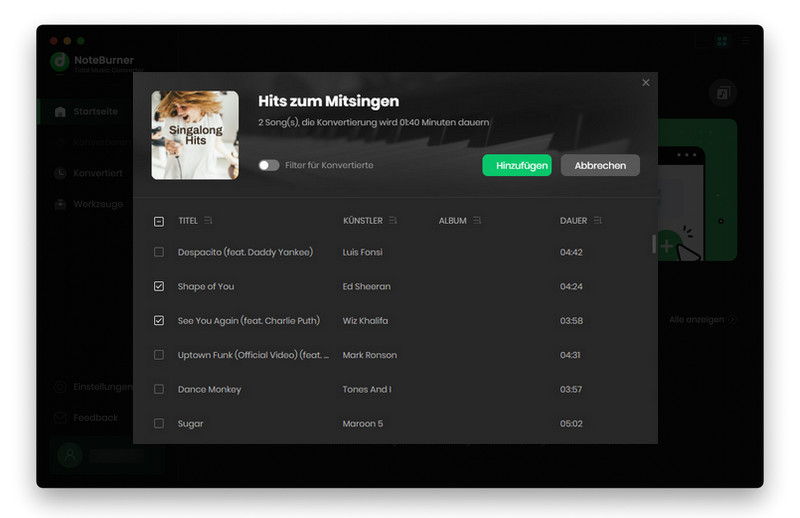Click the Startseite home icon in sidebar

tap(61, 112)
